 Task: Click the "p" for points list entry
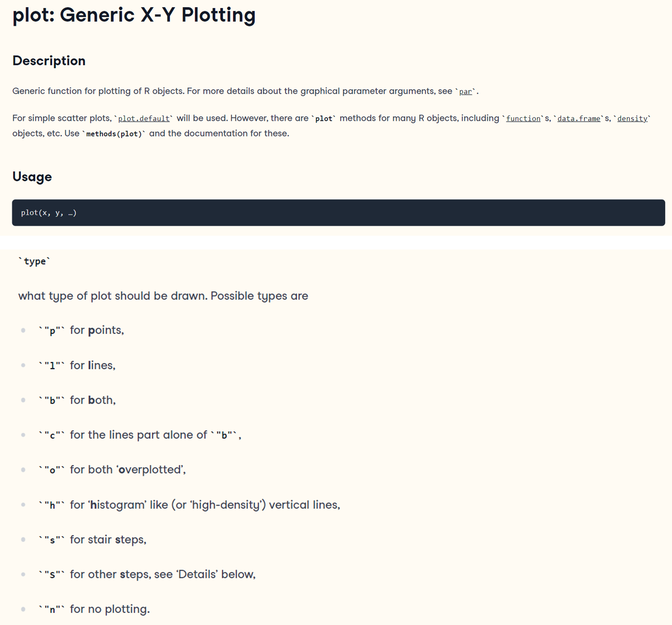[81, 330]
